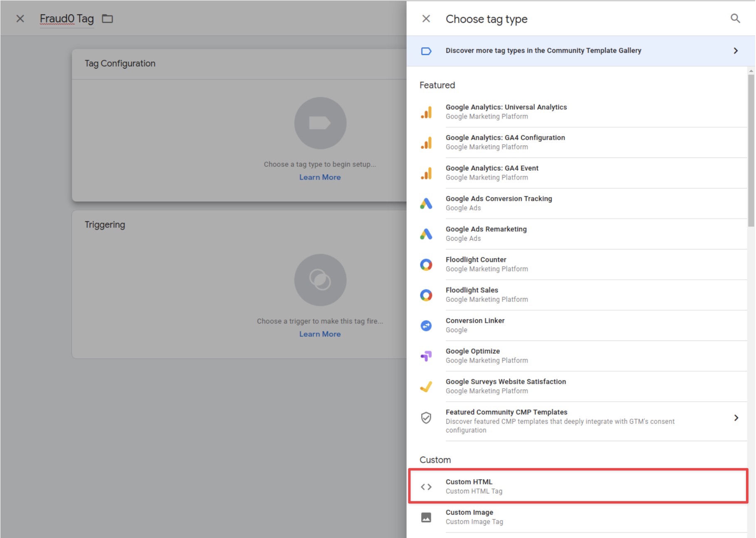Close the Choose tag type panel
The height and width of the screenshot is (538, 756).
point(427,19)
